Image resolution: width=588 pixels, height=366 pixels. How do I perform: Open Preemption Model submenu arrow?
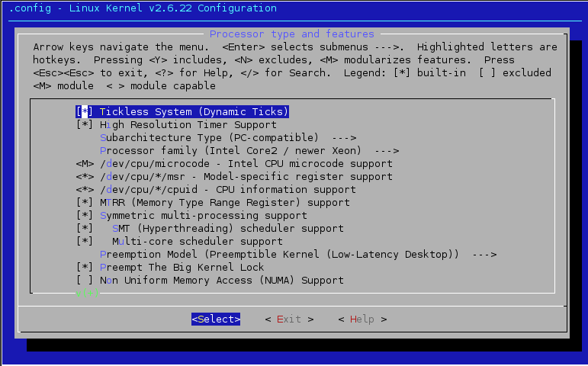pos(484,255)
